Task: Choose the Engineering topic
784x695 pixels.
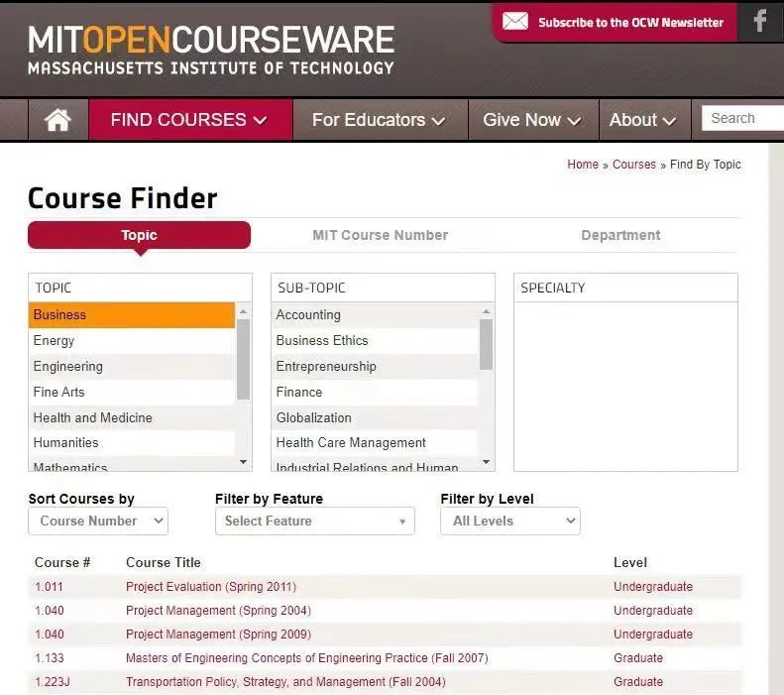Action: [x=132, y=367]
